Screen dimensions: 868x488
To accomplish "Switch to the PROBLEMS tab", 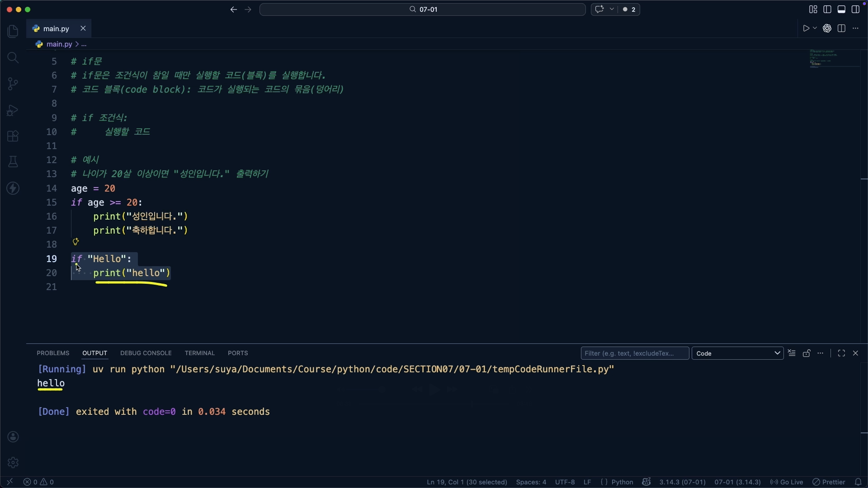I will 53,353.
